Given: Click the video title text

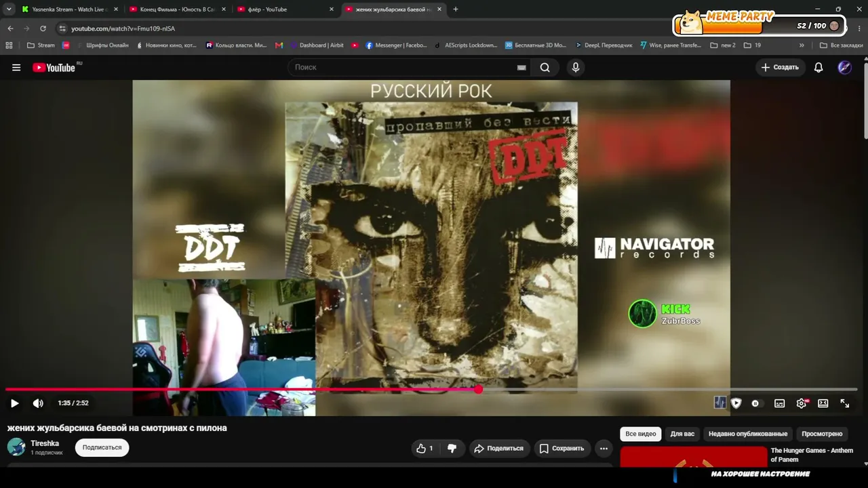Looking at the screenshot, I should [117, 428].
